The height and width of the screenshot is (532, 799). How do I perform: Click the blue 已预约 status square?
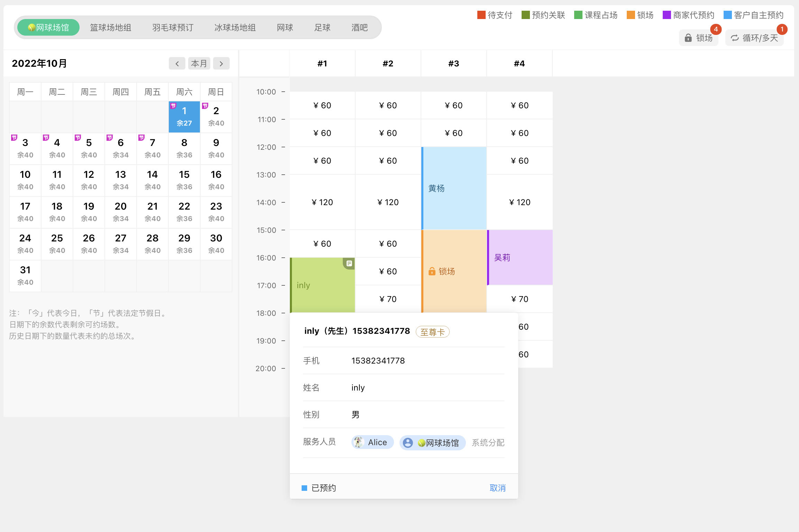tap(304, 488)
